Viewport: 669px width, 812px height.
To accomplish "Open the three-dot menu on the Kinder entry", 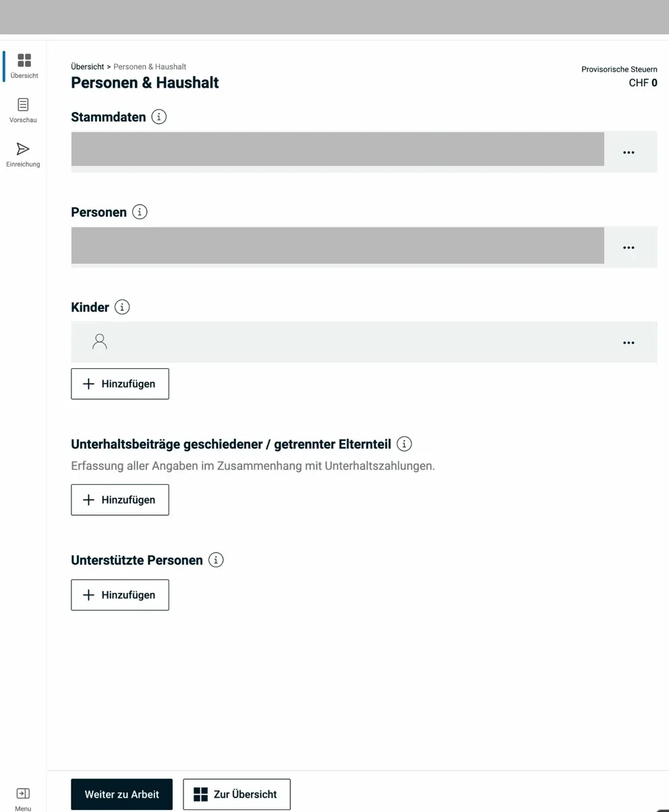I will point(629,342).
